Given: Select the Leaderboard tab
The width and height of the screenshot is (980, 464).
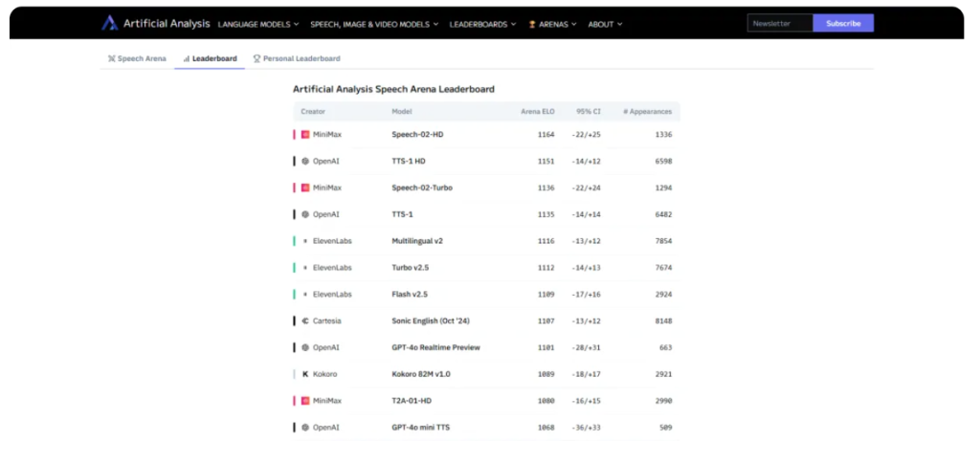Looking at the screenshot, I should pos(210,58).
